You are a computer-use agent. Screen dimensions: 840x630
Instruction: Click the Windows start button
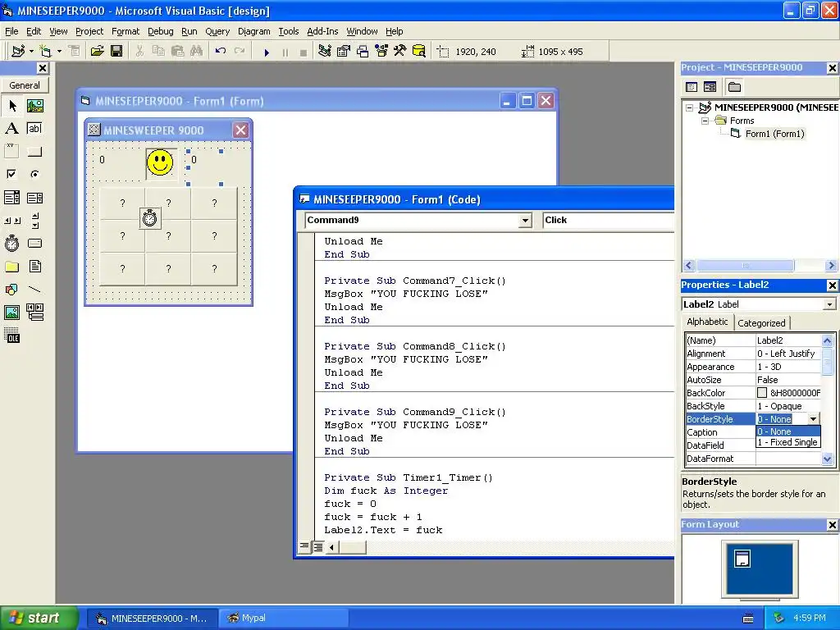point(39,618)
